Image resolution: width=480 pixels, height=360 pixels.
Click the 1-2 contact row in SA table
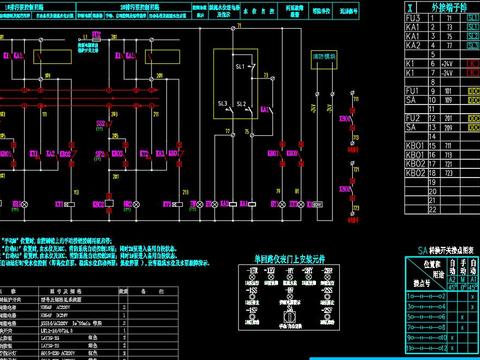442,296
